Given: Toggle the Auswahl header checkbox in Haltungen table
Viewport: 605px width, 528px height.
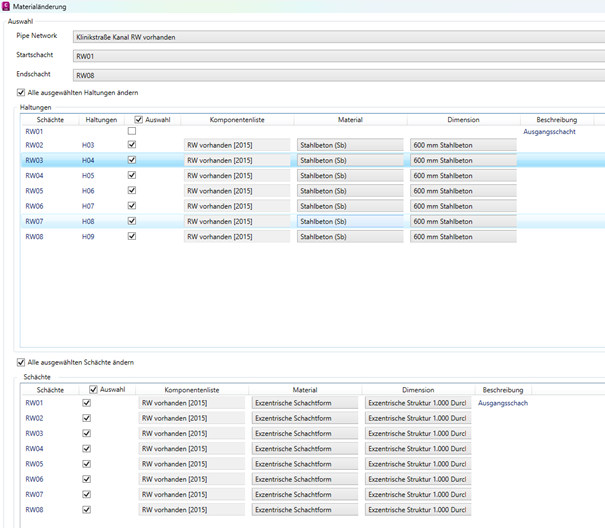Looking at the screenshot, I should [139, 120].
